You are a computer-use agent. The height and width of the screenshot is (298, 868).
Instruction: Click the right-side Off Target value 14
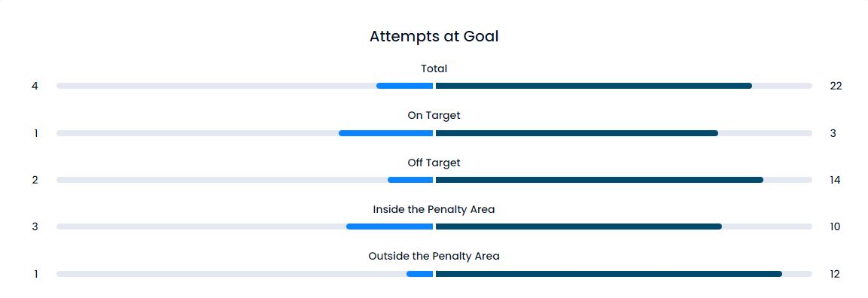point(836,180)
